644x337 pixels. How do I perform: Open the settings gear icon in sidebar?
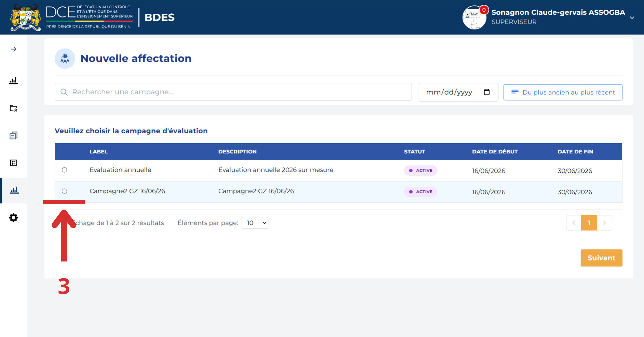13,218
